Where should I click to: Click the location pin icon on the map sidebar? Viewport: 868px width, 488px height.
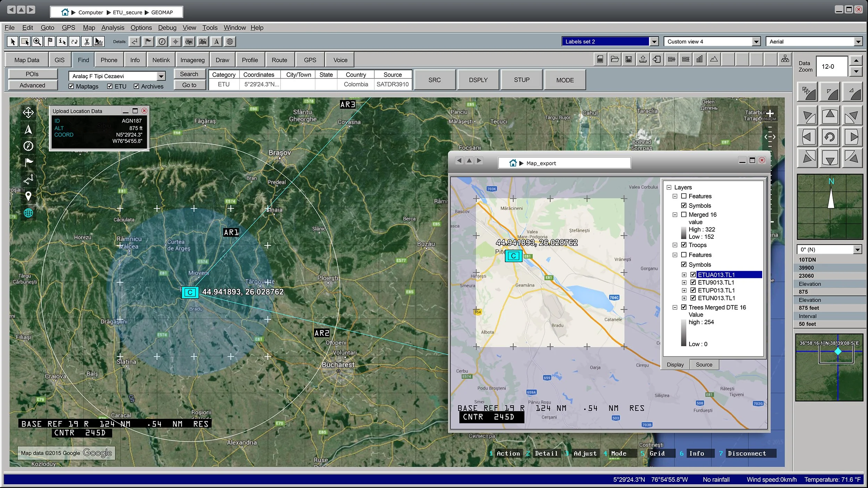tap(28, 196)
